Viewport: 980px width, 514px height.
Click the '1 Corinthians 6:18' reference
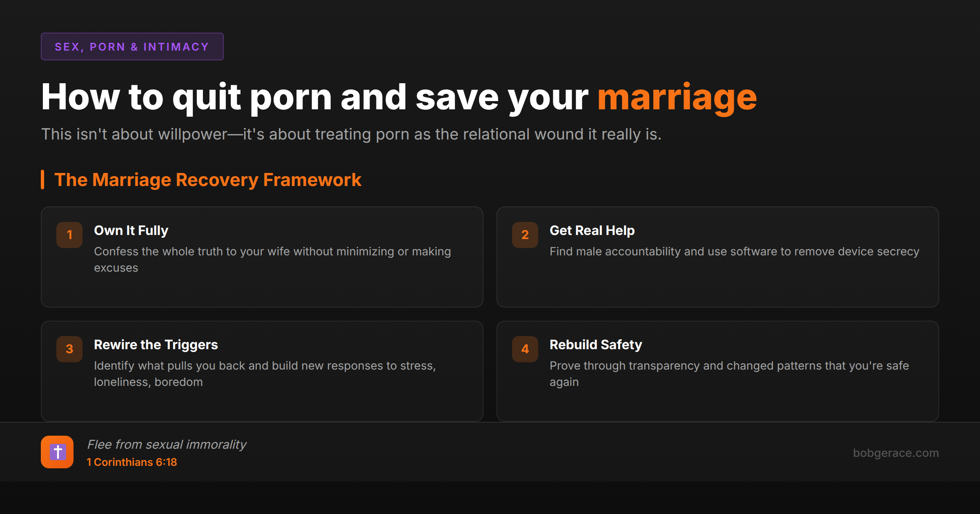[x=132, y=462]
